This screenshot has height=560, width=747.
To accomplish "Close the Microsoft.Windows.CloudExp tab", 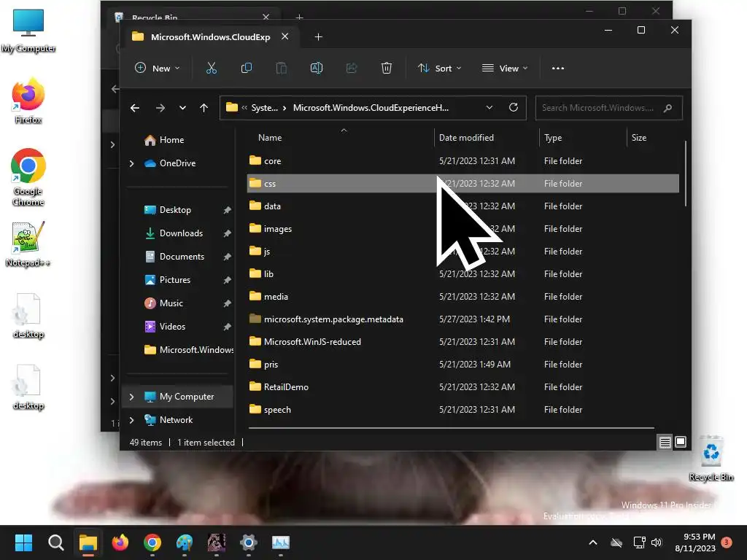I will pos(285,36).
